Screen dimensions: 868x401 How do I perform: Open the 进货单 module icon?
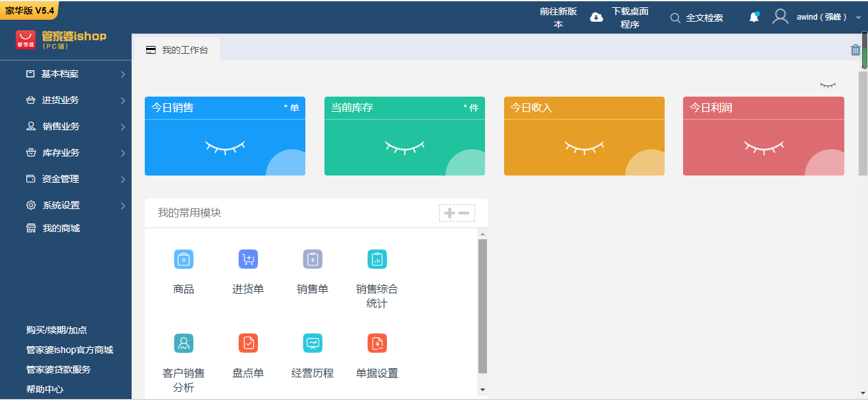(x=248, y=260)
